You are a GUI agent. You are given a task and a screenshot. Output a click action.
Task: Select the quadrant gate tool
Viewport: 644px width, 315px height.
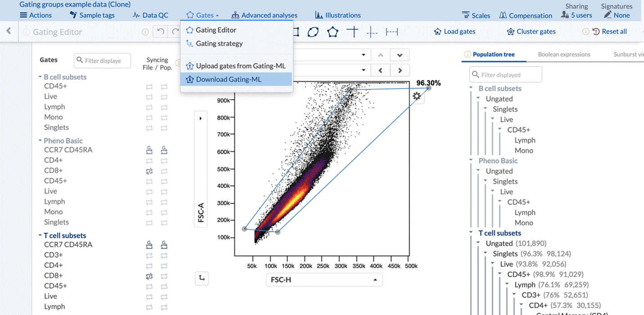coord(353,32)
